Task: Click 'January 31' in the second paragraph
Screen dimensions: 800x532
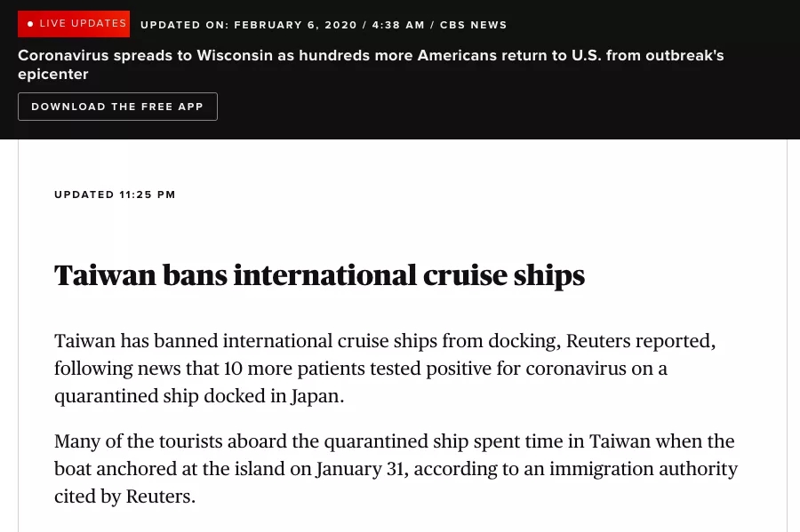Action: [x=360, y=469]
